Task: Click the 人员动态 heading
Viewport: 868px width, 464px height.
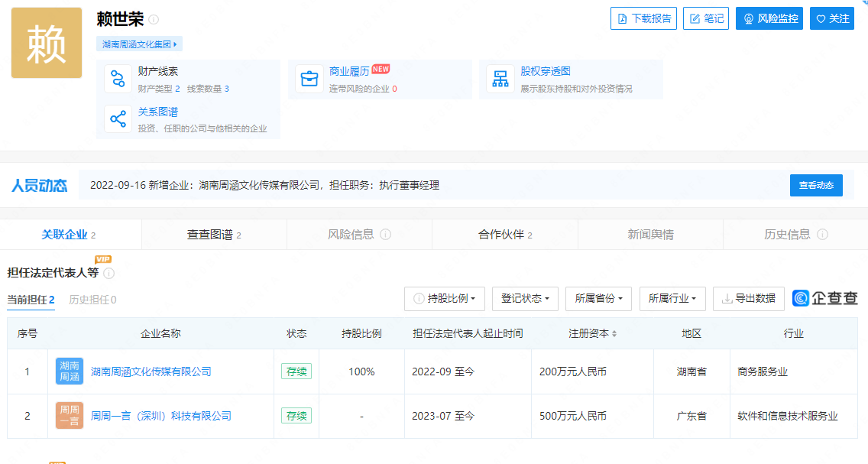Action: pyautogui.click(x=39, y=186)
